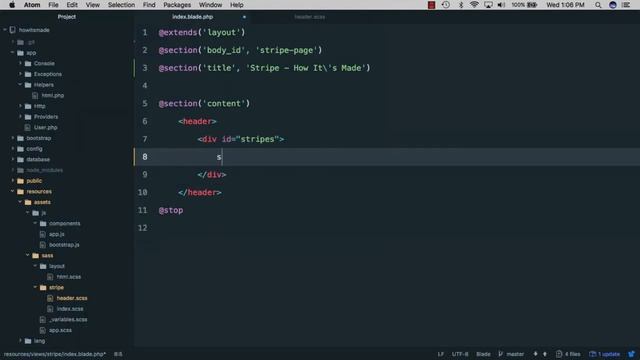Click line number 8 in gutter
This screenshot has width=640, height=360.
145,157
